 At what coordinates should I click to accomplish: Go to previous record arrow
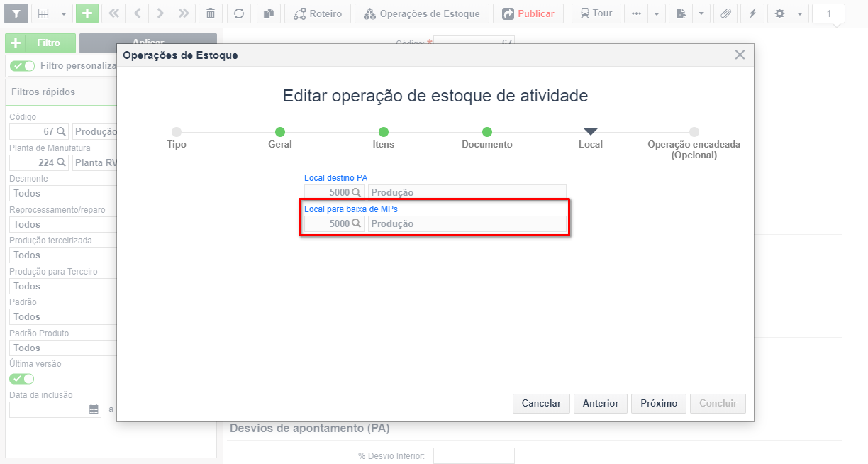click(137, 13)
